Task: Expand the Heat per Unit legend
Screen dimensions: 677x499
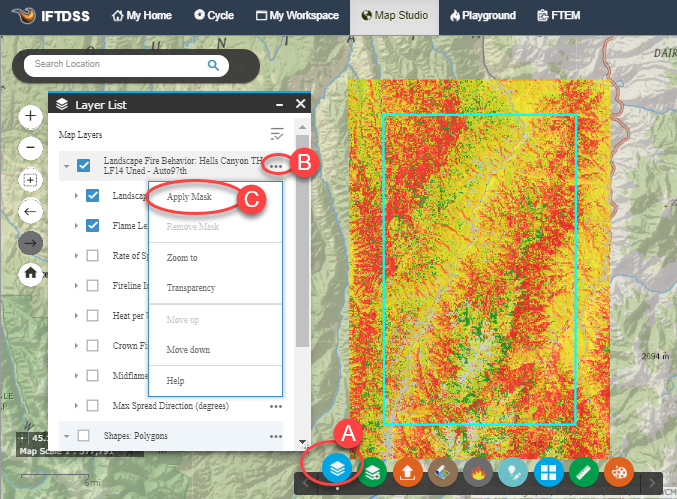Action: [x=76, y=316]
